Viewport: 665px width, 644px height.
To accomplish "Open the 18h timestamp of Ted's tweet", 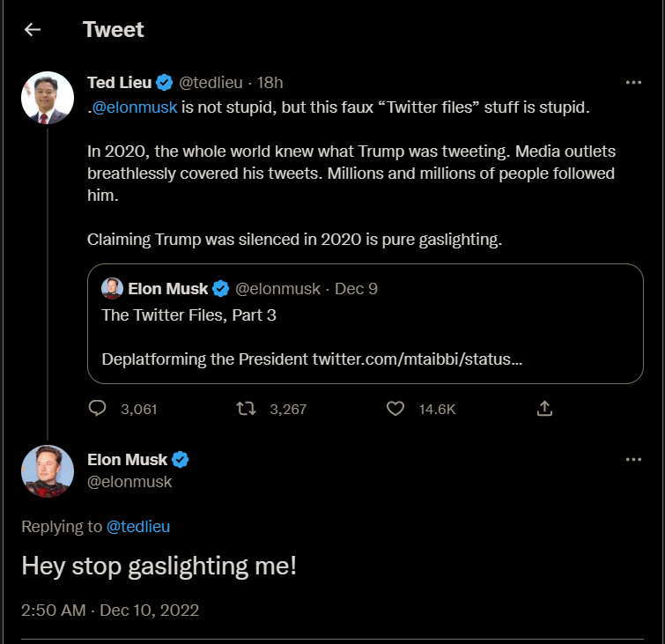I will pyautogui.click(x=270, y=82).
